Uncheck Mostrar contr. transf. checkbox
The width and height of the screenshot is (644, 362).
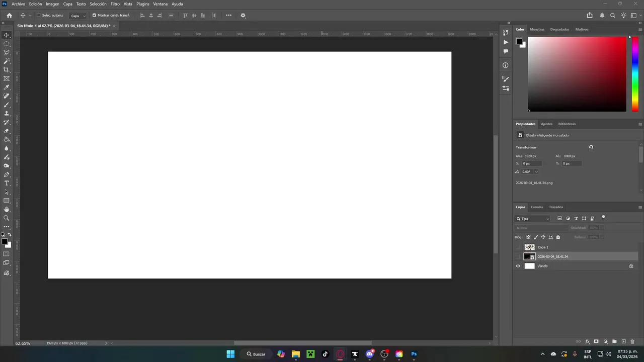[x=94, y=16]
